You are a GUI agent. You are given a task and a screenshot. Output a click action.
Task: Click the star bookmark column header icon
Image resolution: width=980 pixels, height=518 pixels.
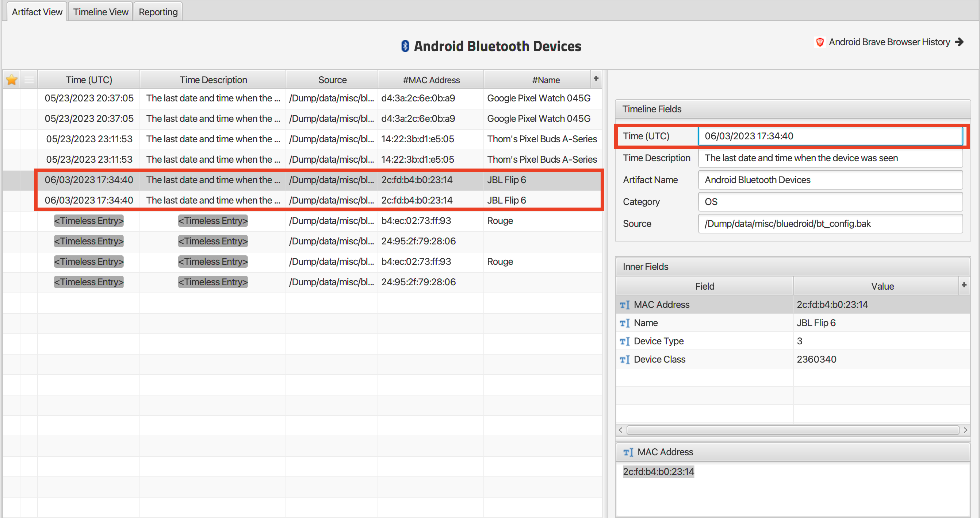click(x=12, y=80)
